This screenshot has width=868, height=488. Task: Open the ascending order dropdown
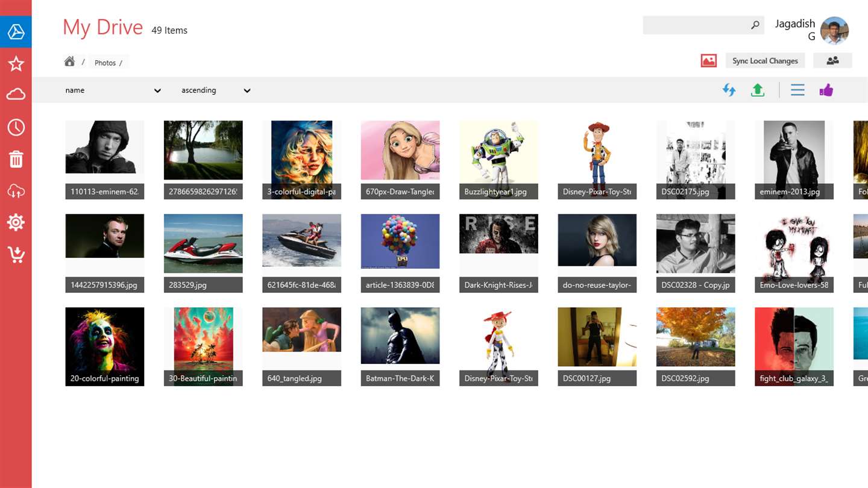click(x=216, y=90)
